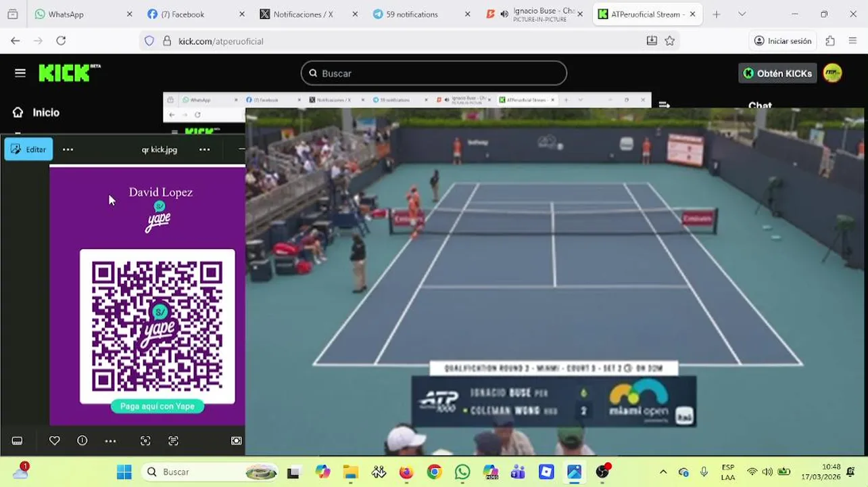The height and width of the screenshot is (487, 868).
Task: Open Firefox application menu
Action: click(852, 41)
